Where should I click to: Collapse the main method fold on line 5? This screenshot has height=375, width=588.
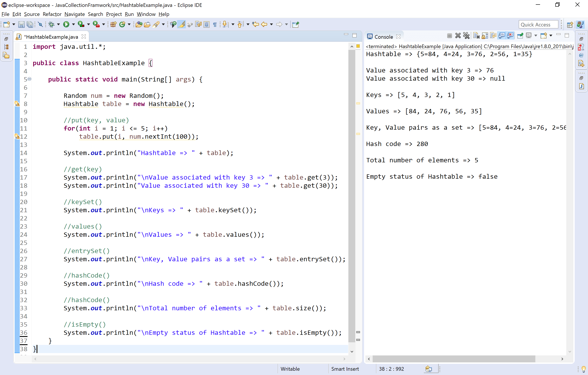coord(29,79)
